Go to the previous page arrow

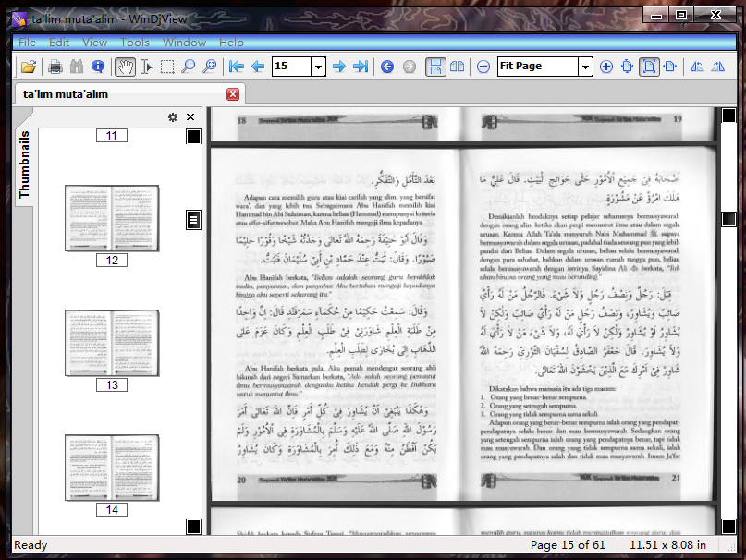click(x=257, y=67)
